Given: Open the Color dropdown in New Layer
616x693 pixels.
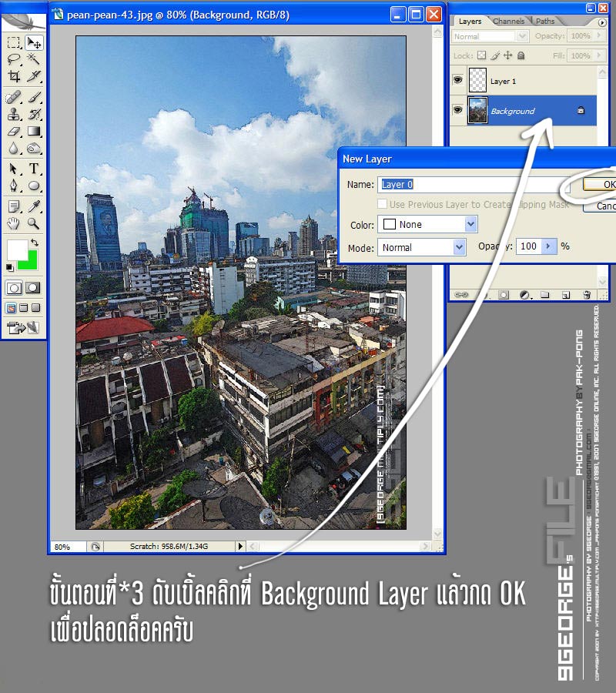Looking at the screenshot, I should (470, 225).
